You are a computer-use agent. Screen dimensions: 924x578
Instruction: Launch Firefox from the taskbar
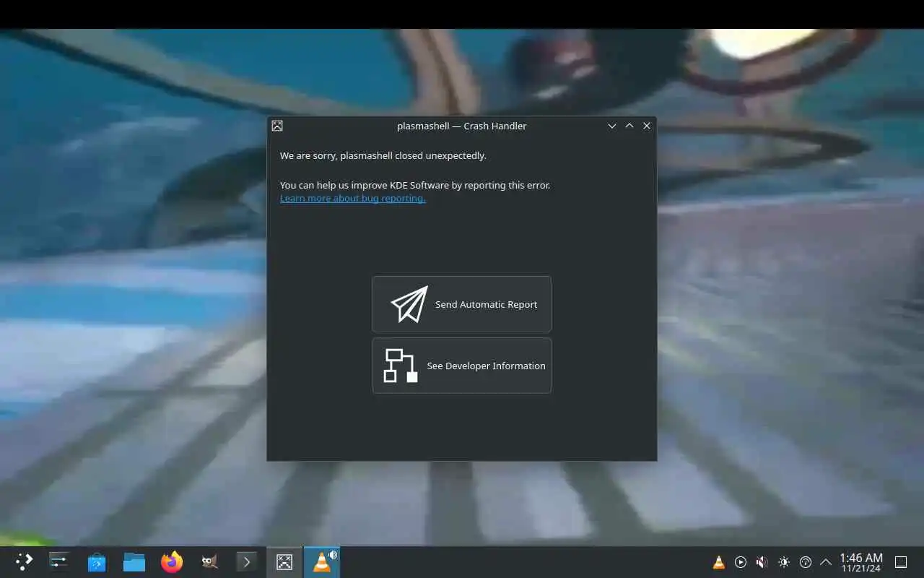pyautogui.click(x=172, y=561)
